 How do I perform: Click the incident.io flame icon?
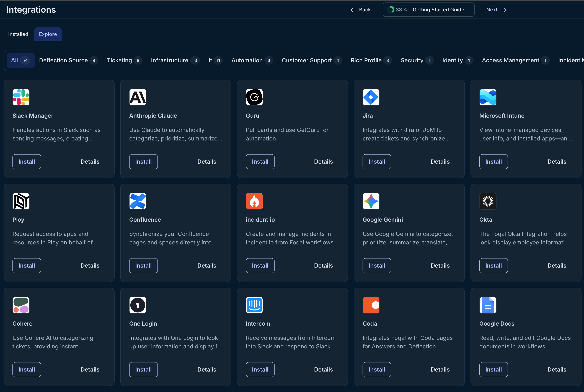point(254,201)
